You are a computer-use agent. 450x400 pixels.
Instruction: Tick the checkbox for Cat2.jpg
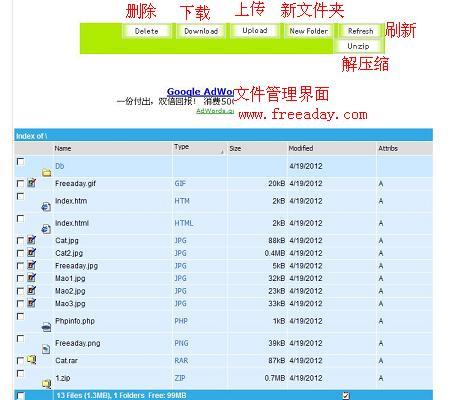(20, 253)
